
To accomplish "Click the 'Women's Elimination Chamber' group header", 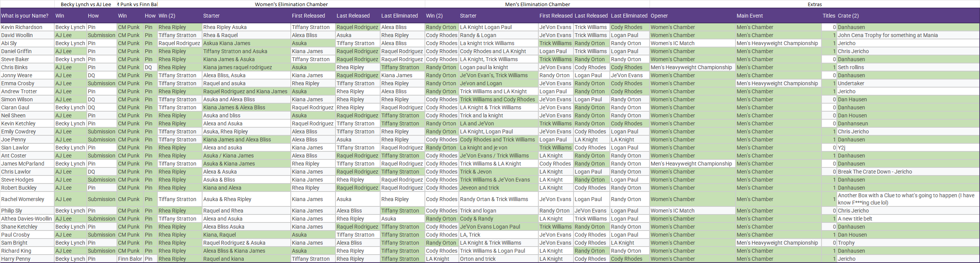I will (x=291, y=4).
